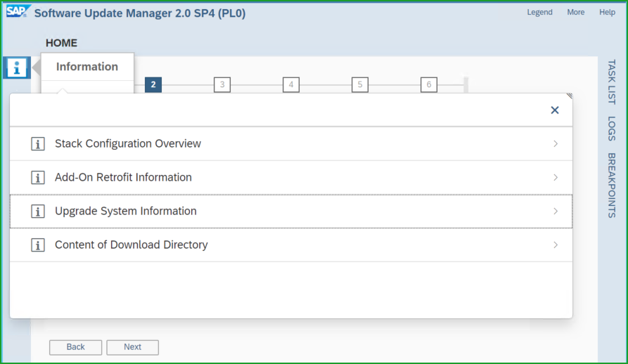Expand the Content of Download Directory chevron
The height and width of the screenshot is (364, 628).
[x=556, y=245]
